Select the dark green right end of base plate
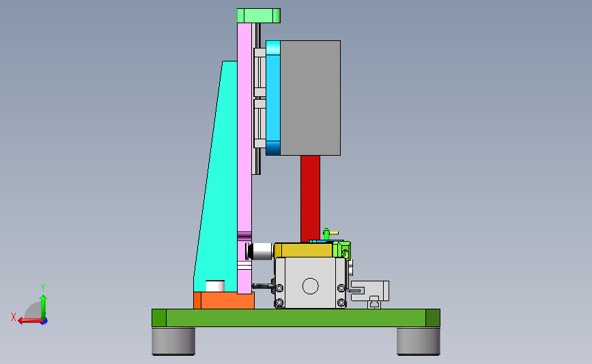This screenshot has width=592, height=364. (433, 318)
